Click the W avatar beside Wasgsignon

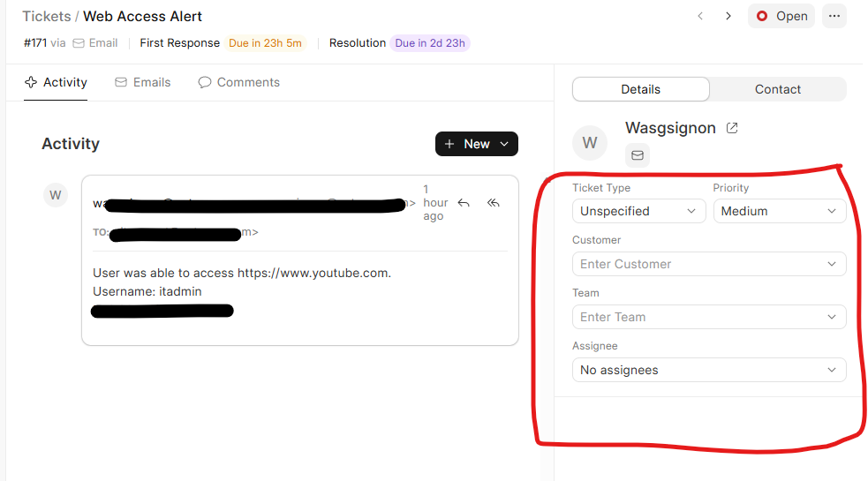[x=590, y=142]
